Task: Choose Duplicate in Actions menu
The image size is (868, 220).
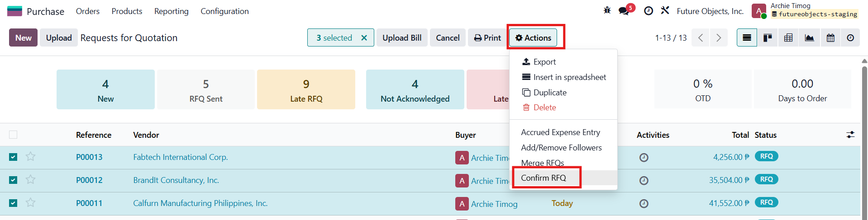Action: (550, 93)
